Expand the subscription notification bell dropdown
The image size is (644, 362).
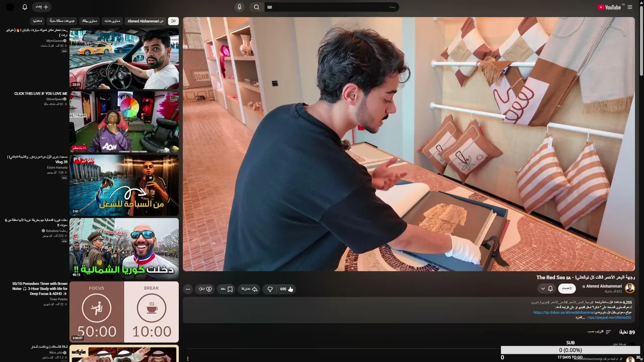547,289
